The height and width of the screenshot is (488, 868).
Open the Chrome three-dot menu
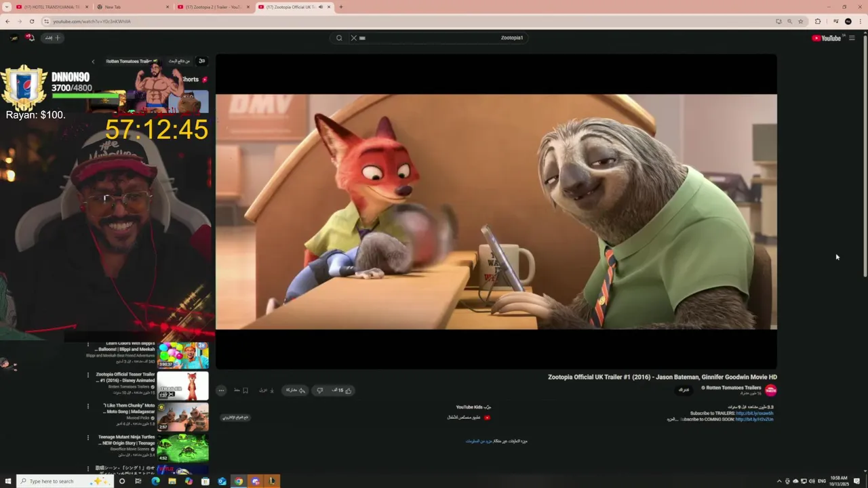861,21
